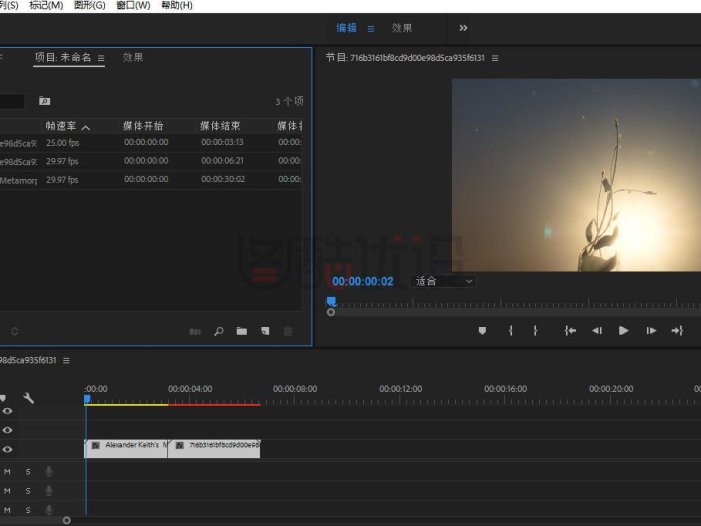Screen dimensions: 701x526
Task: Click microphone icon on third audio track
Action: point(49,510)
